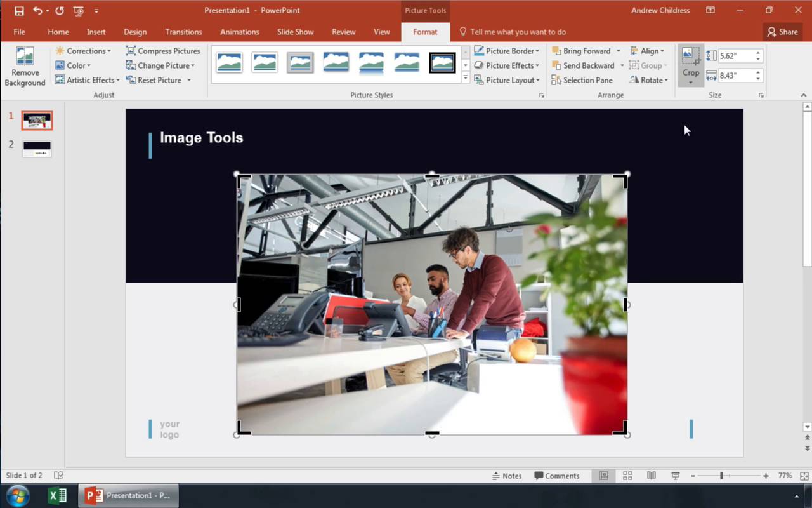Expand the Picture Styles gallery
Image resolution: width=812 pixels, height=508 pixels.
tap(465, 77)
